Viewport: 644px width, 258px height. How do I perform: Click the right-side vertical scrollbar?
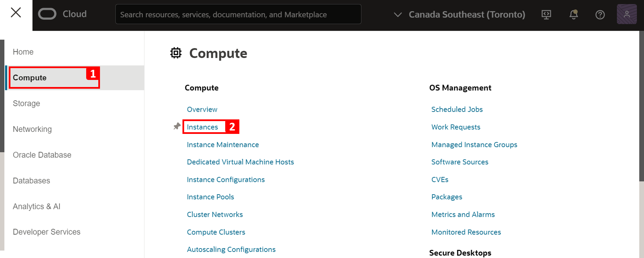(641, 106)
